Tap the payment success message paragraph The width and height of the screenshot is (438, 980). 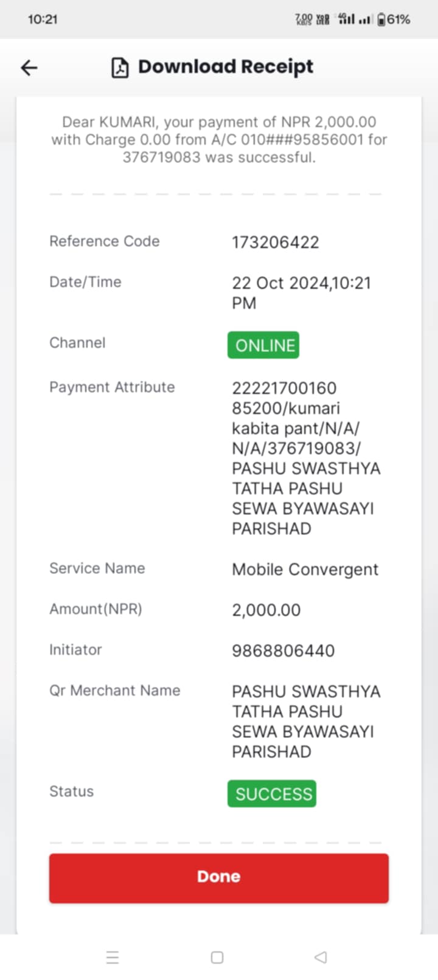tap(219, 139)
